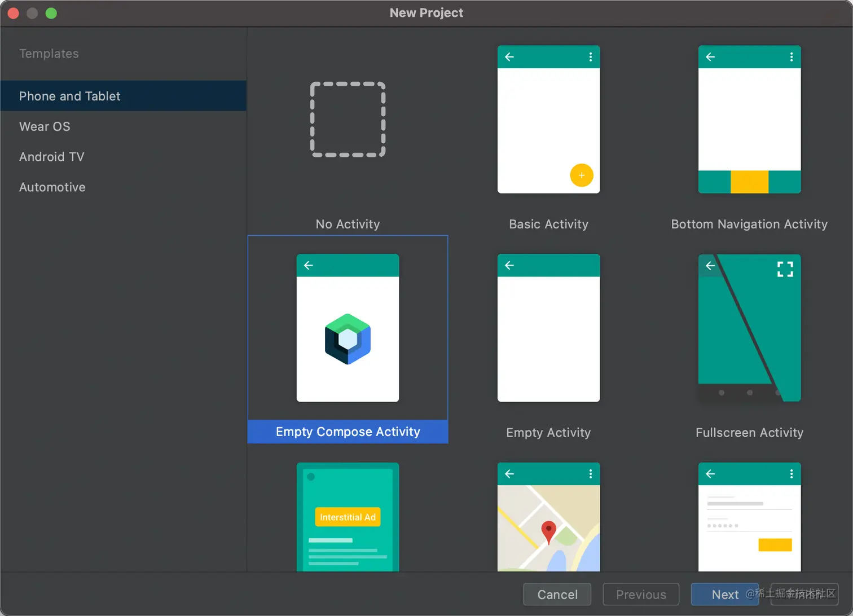Click the yellow Interstitial Ad badge
The height and width of the screenshot is (616, 853).
(x=348, y=517)
